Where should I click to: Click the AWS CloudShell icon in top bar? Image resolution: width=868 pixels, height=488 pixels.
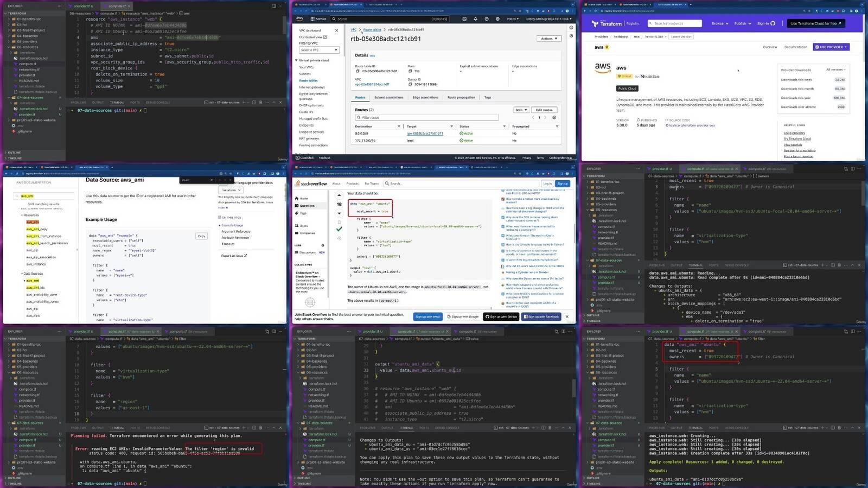tap(464, 19)
